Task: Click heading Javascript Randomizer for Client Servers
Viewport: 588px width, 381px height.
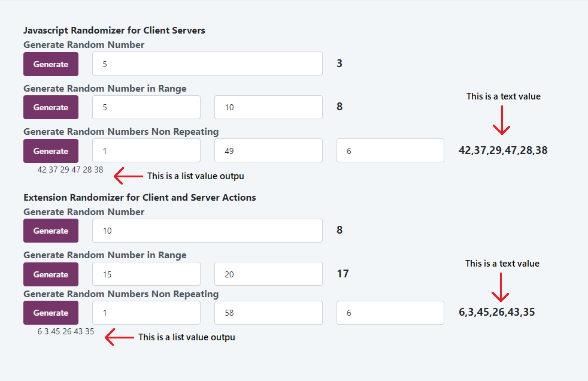Action: tap(114, 31)
